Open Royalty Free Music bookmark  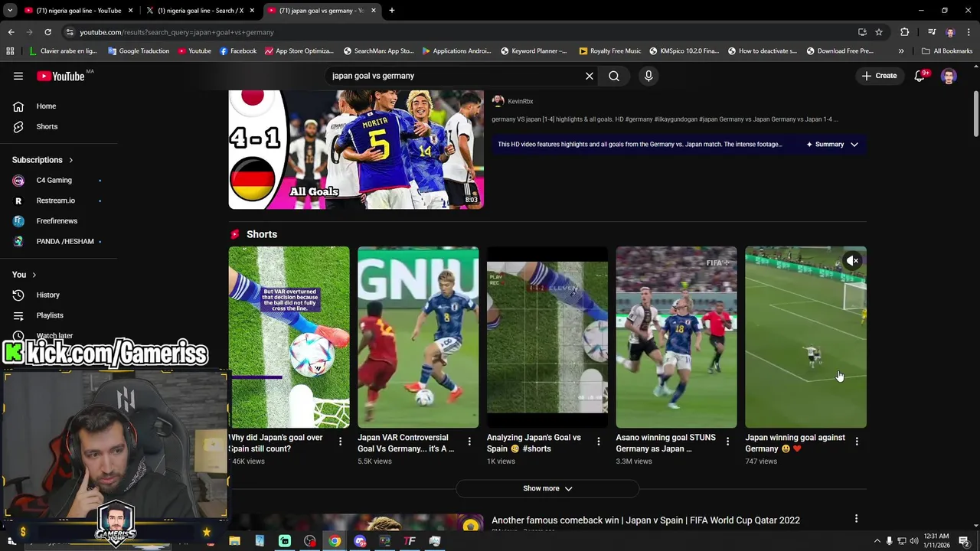click(x=610, y=51)
